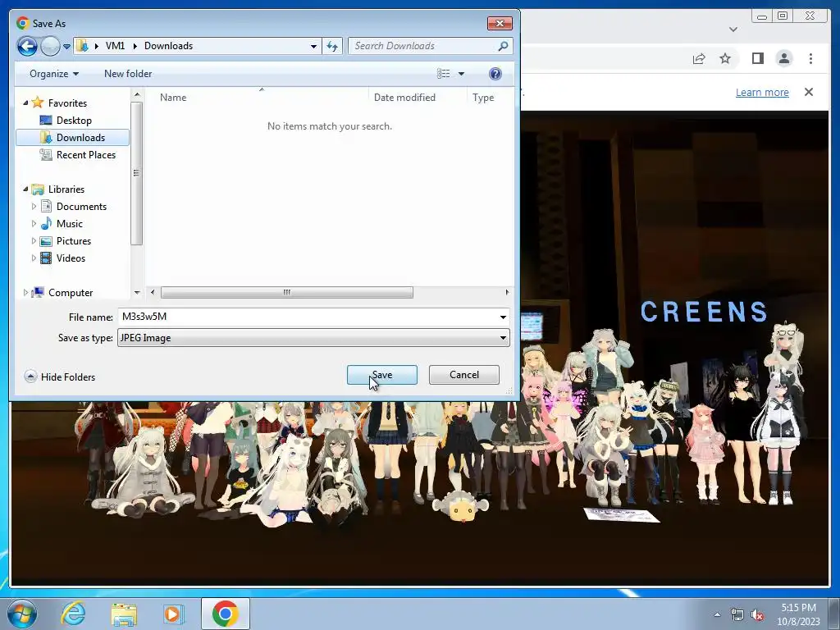Click the File name text field
The width and height of the screenshot is (840, 630).
pyautogui.click(x=307, y=317)
